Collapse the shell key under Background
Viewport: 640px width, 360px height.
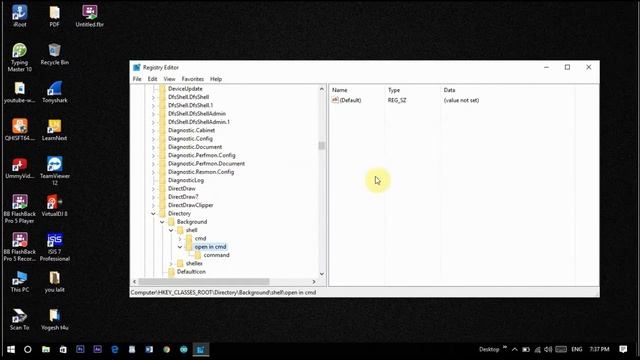pyautogui.click(x=171, y=230)
